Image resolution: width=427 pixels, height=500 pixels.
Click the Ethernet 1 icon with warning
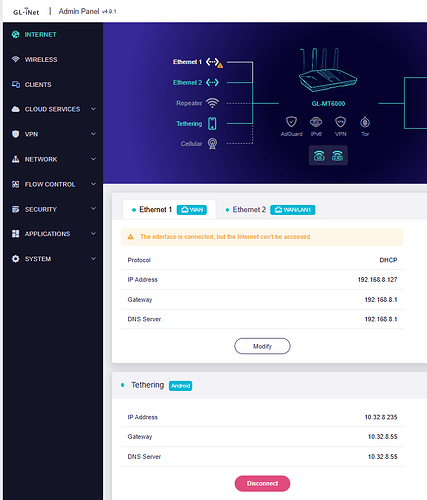(214, 62)
